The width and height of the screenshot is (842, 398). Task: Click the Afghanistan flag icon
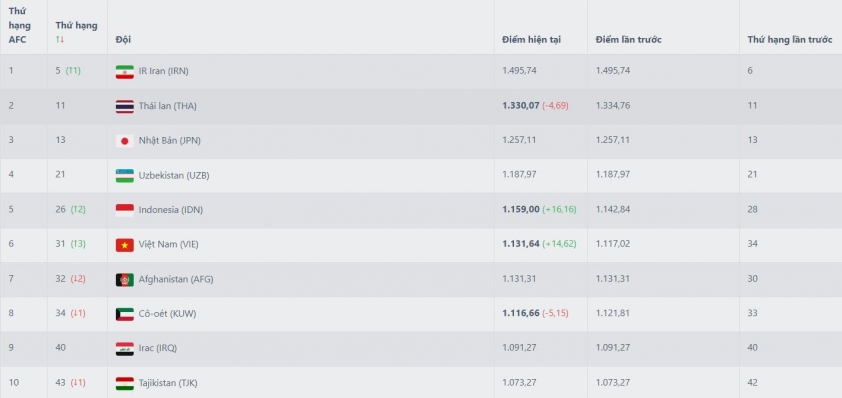click(x=125, y=279)
